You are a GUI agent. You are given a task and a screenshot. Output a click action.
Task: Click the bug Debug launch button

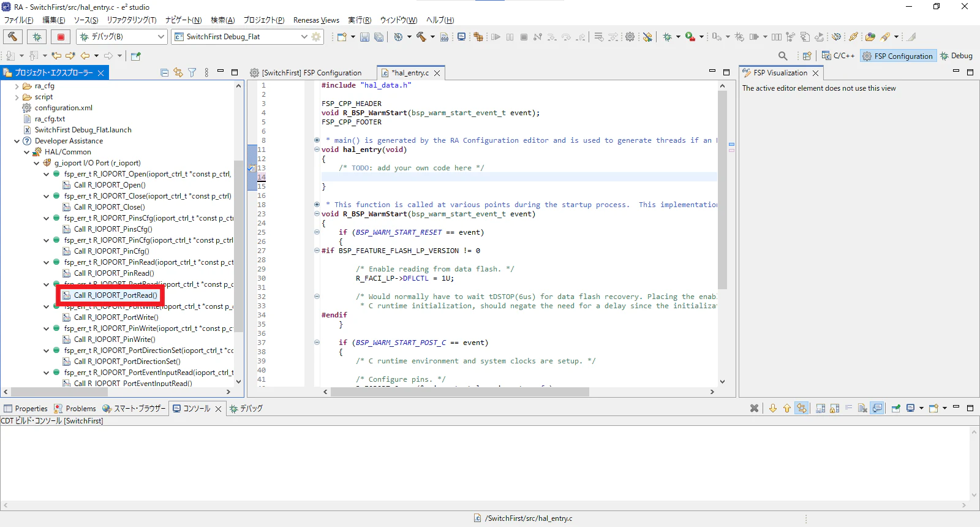pos(37,37)
